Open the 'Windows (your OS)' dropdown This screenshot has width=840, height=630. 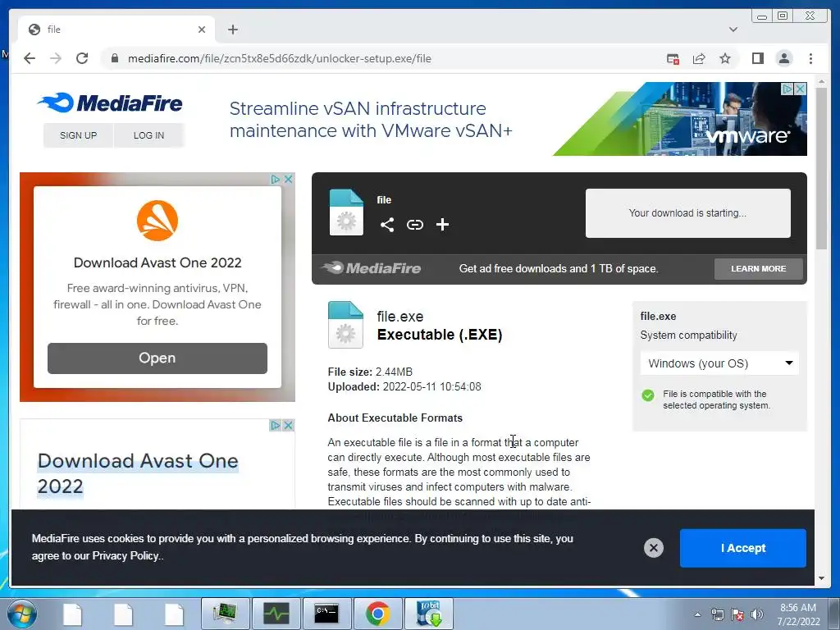719,363
